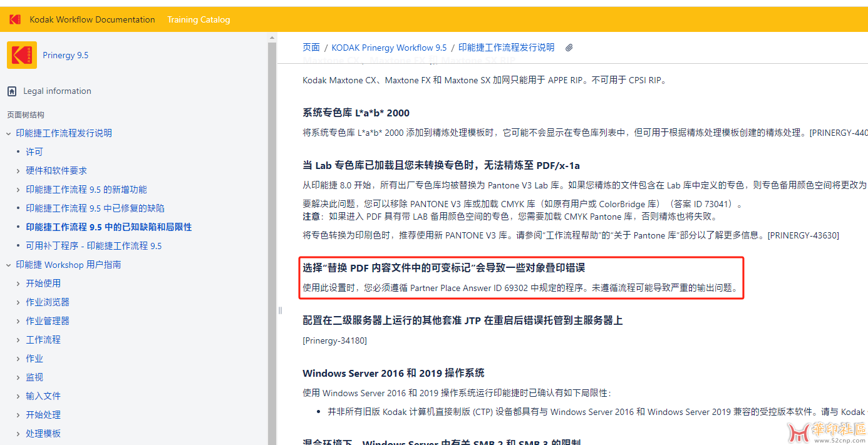Open the 输入文件 page

43,396
